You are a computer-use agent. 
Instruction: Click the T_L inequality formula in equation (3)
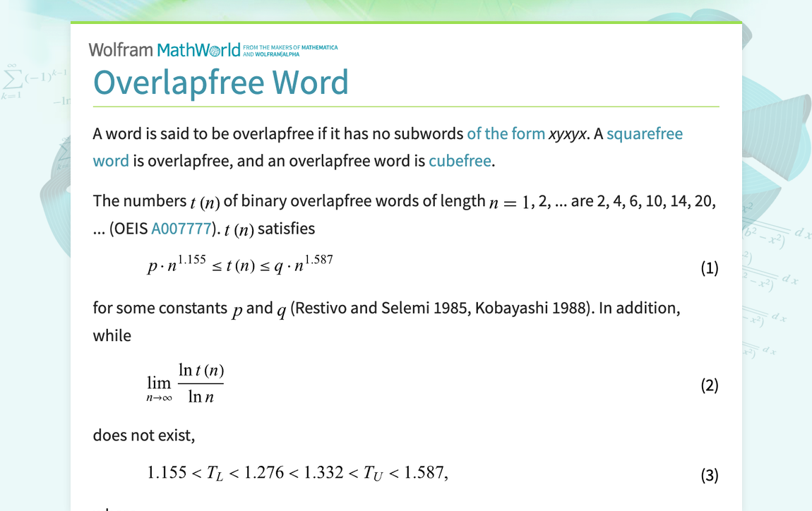pos(297,473)
